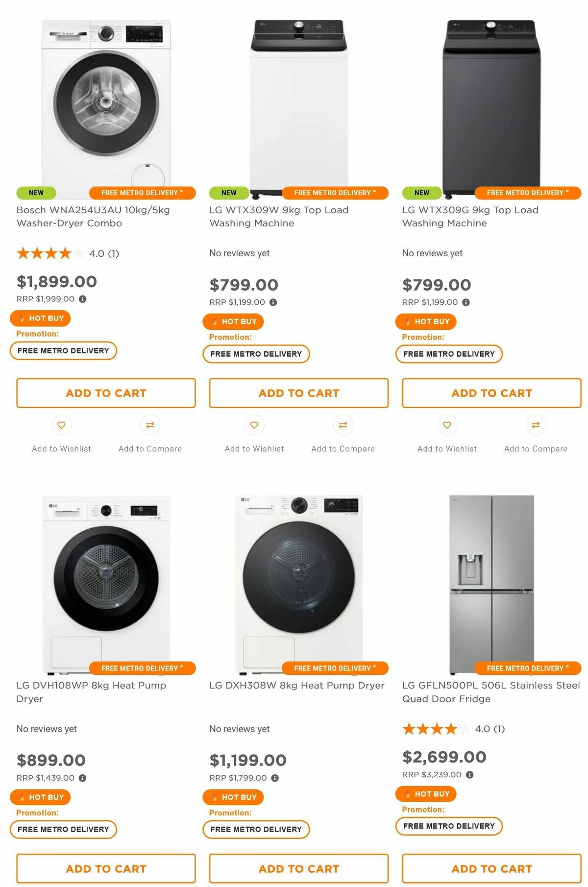This screenshot has height=887, width=588.
Task: Open LG WTX309W 9kg Top Load product link
Action: 279,217
